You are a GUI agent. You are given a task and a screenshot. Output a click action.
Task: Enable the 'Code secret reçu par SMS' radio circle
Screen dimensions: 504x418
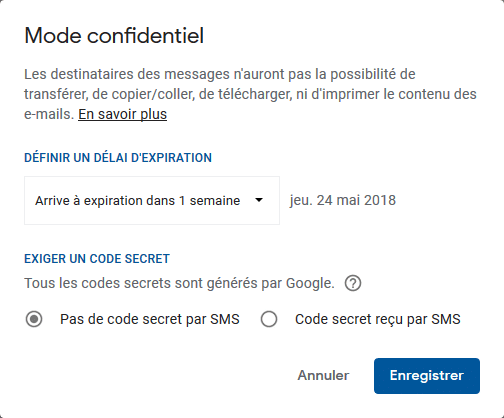[269, 319]
